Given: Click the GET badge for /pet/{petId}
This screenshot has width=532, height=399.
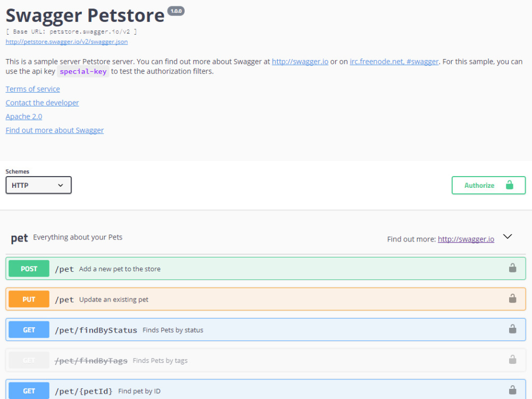Looking at the screenshot, I should [x=29, y=391].
